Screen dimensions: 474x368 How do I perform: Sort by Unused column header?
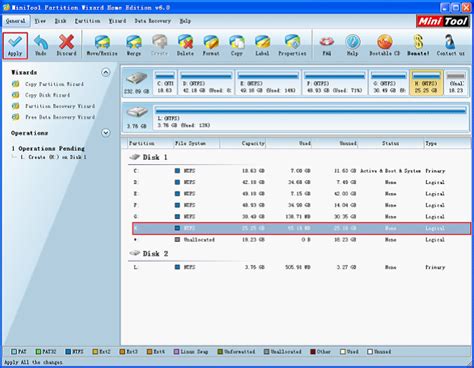[x=335, y=143]
